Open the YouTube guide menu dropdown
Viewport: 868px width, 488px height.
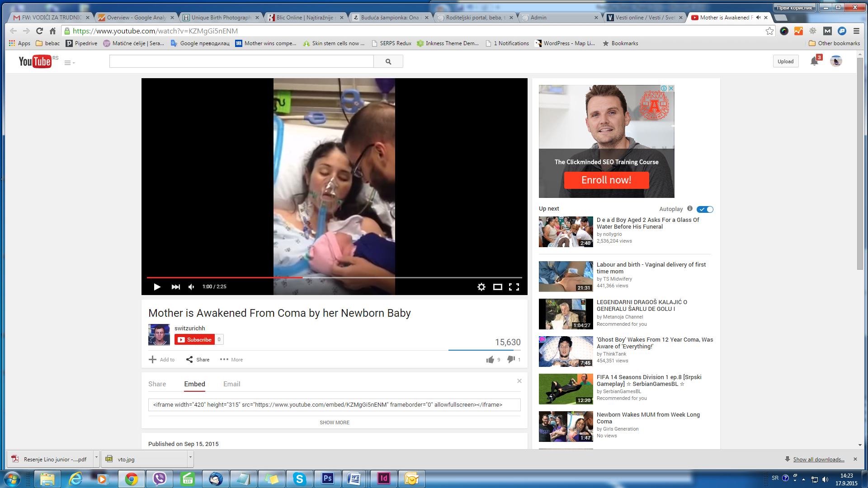[x=69, y=63]
